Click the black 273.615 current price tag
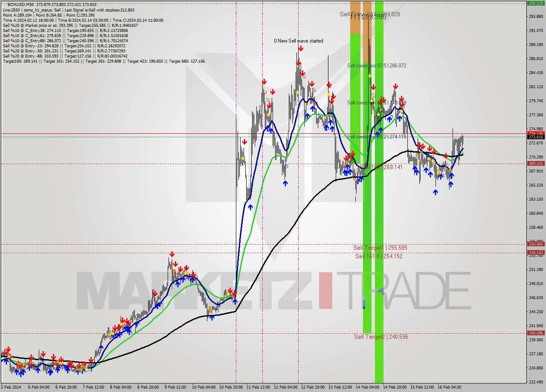This screenshot has height=392, width=546. click(x=536, y=137)
